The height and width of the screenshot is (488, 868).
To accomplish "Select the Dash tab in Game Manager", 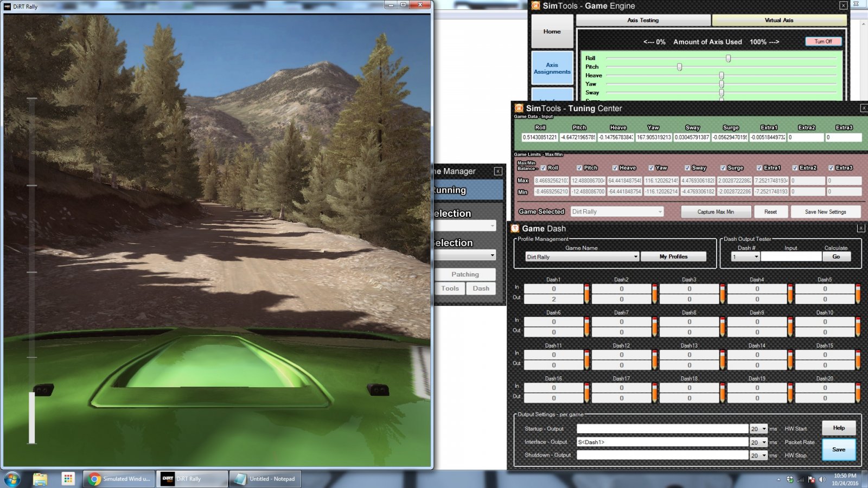I will point(481,288).
